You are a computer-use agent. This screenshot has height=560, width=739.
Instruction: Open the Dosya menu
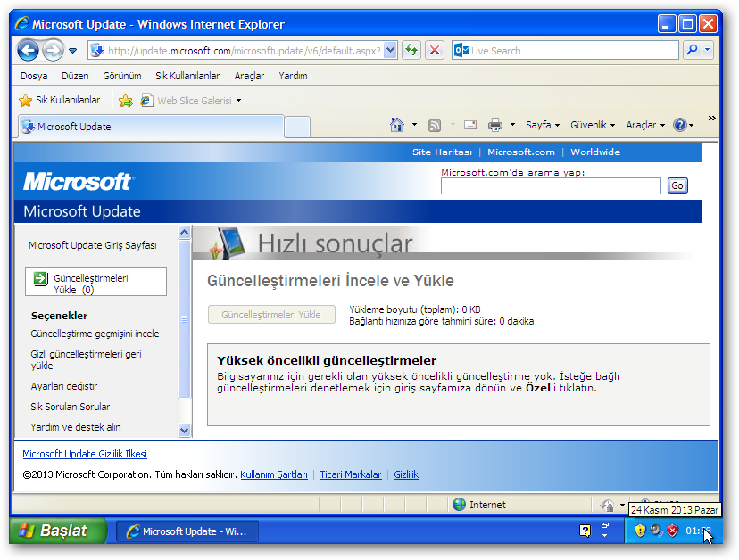tap(34, 76)
